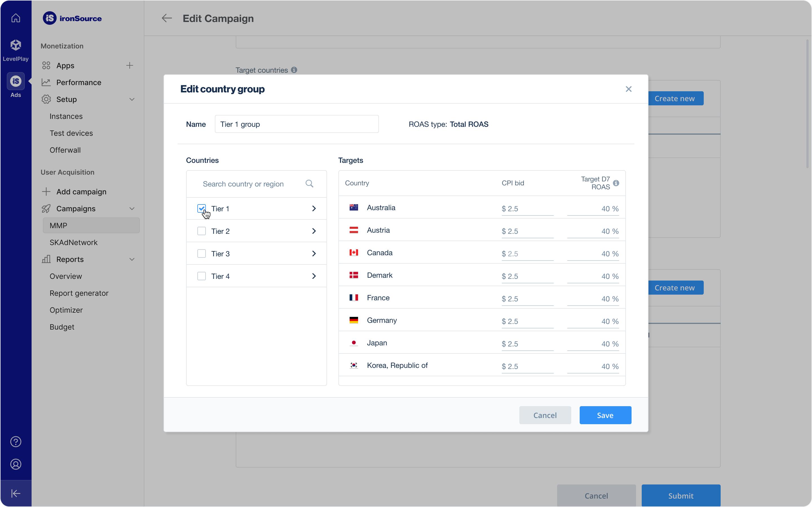Click the Help question mark icon
812x507 pixels.
tap(16, 442)
